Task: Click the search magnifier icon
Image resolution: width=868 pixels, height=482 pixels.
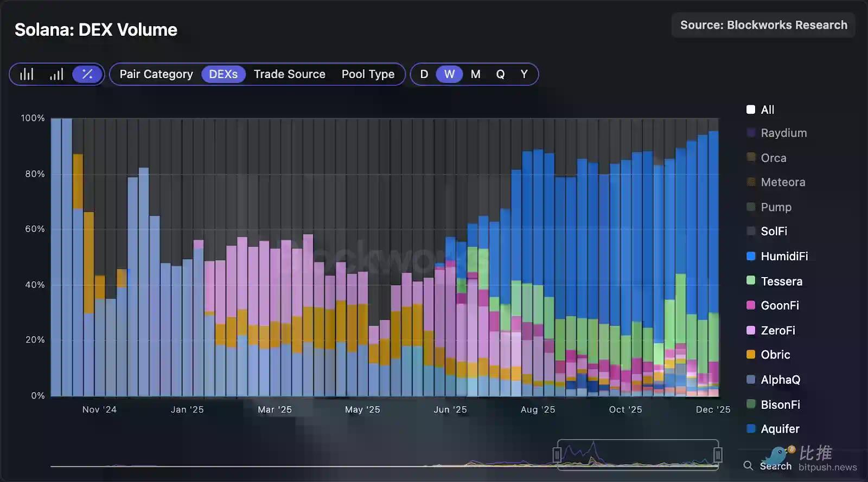Action: [748, 466]
